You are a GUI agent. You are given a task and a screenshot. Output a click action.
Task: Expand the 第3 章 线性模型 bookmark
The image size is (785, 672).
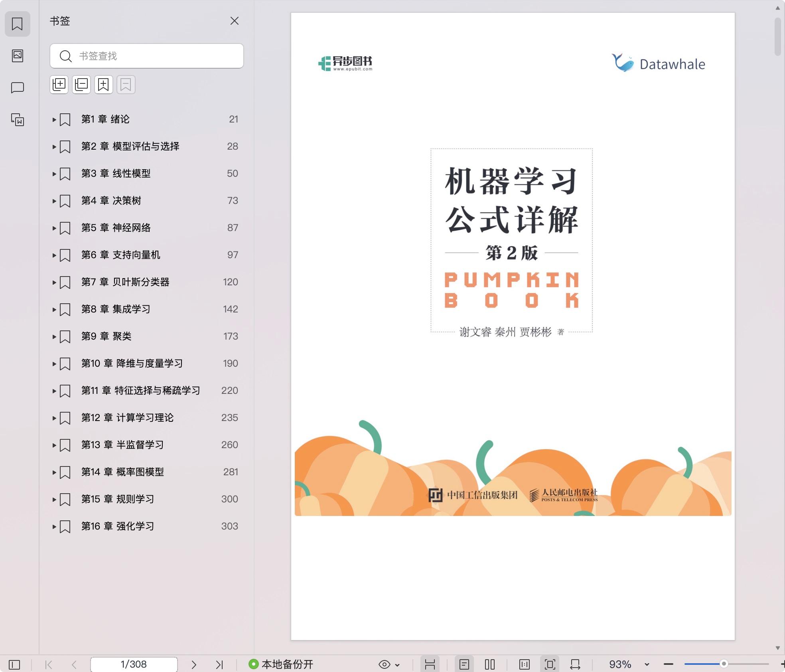[54, 174]
